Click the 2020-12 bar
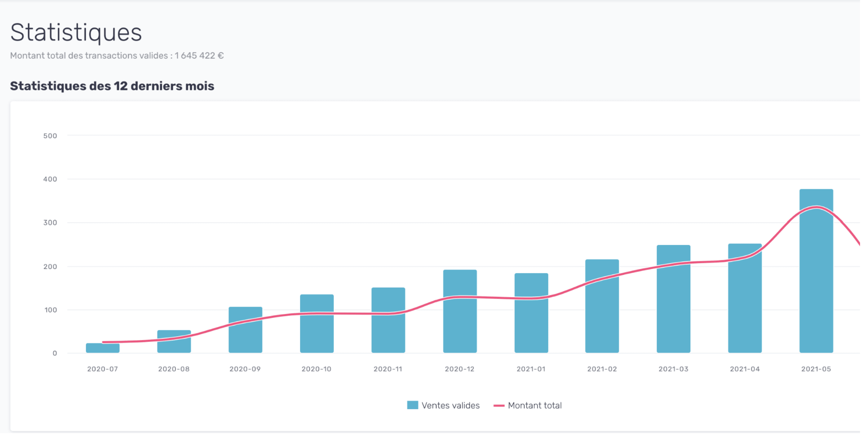The height and width of the screenshot is (442, 868). [x=460, y=324]
